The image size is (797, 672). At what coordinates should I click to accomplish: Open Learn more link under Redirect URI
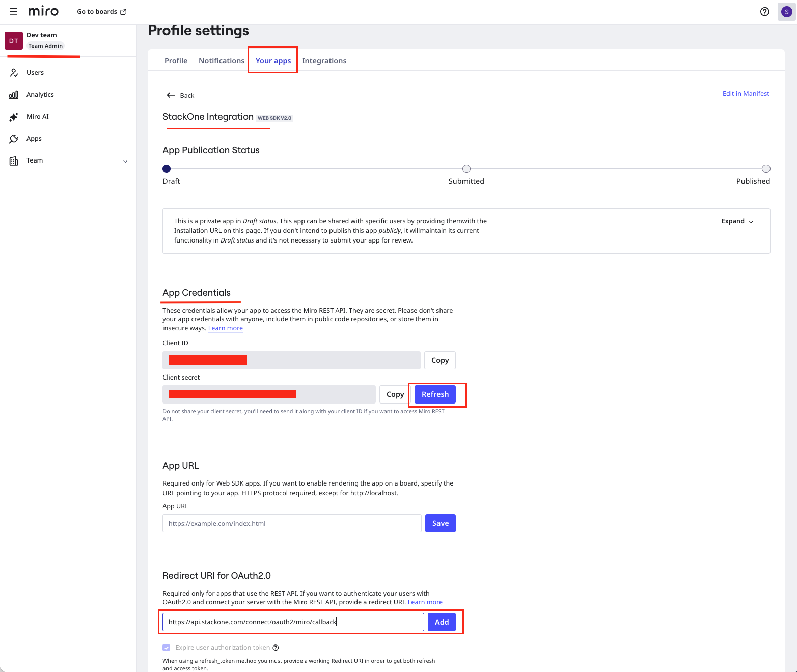(x=425, y=602)
